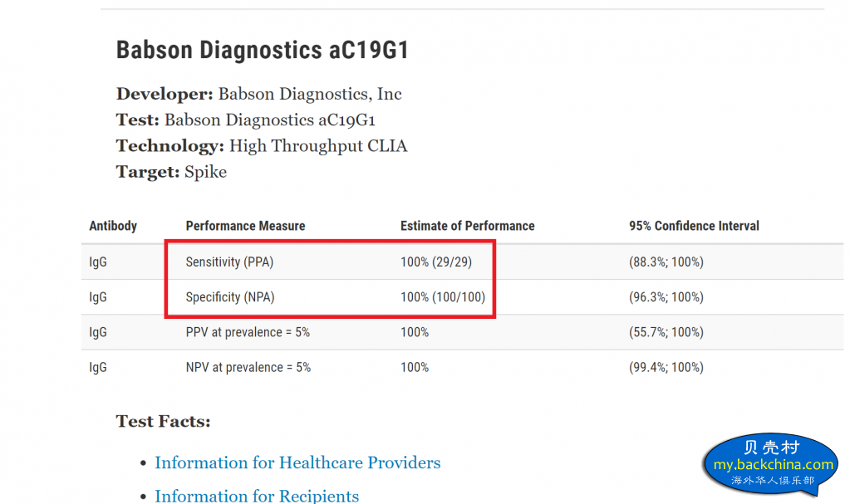Click the Test Facts heading

coord(163,422)
